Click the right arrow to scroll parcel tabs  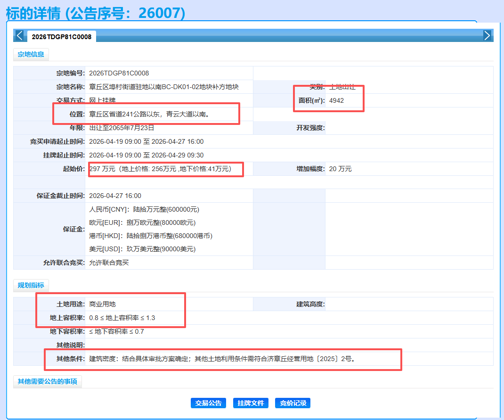click(487, 35)
